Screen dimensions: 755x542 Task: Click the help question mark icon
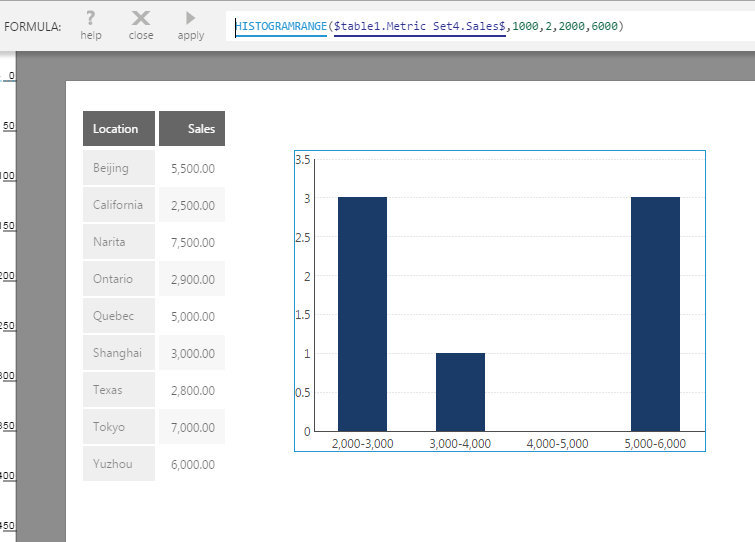click(91, 18)
